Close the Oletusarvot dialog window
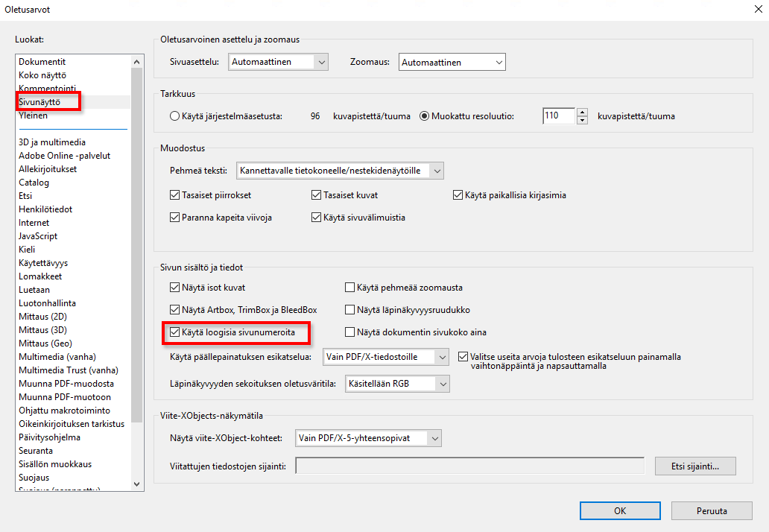Image resolution: width=769 pixels, height=532 pixels. (756, 10)
